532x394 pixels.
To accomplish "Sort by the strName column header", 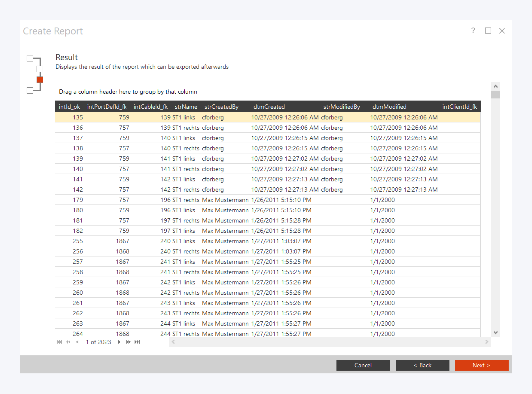I will (x=186, y=107).
